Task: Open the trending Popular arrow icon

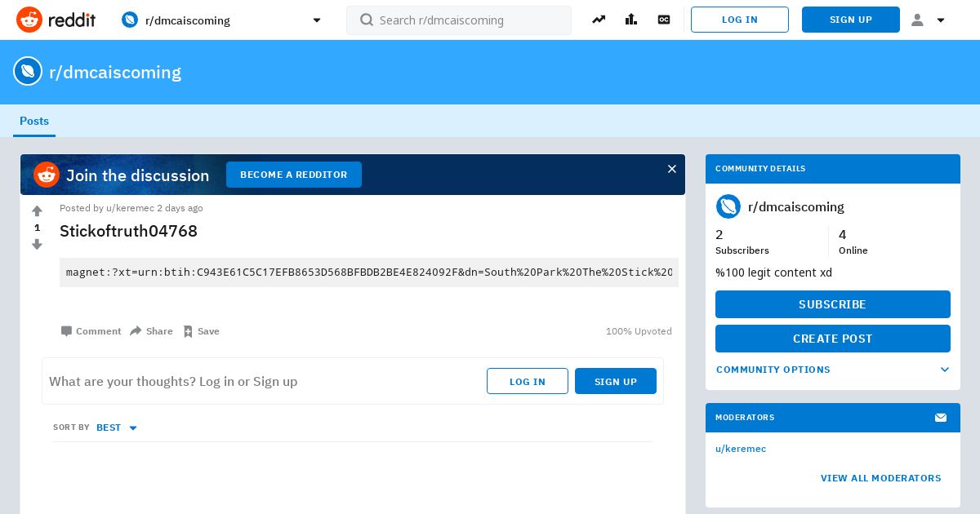Action: 599,20
